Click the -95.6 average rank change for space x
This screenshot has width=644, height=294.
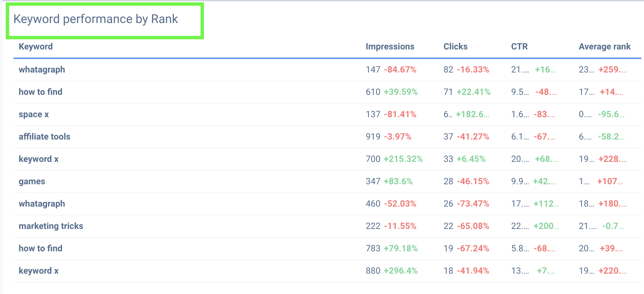tap(611, 114)
